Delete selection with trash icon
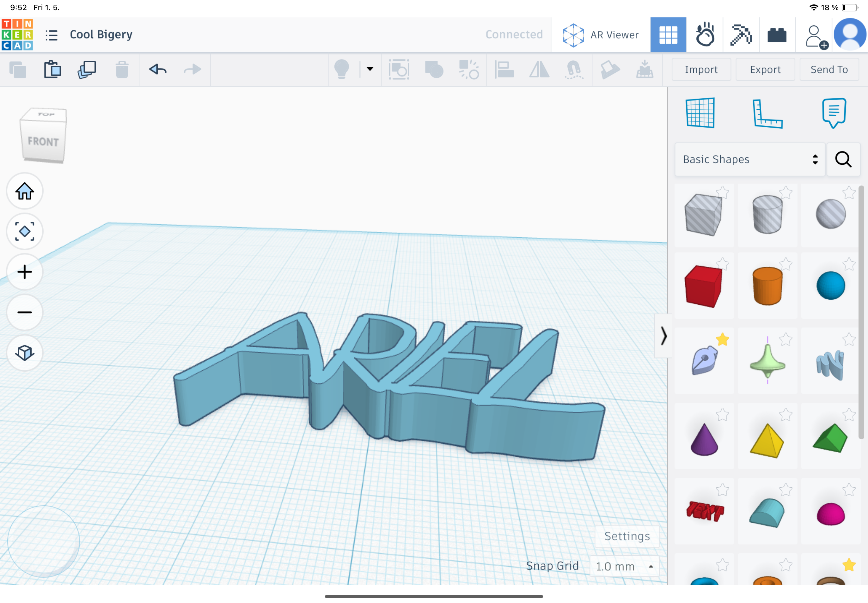This screenshot has width=868, height=603. tap(122, 70)
